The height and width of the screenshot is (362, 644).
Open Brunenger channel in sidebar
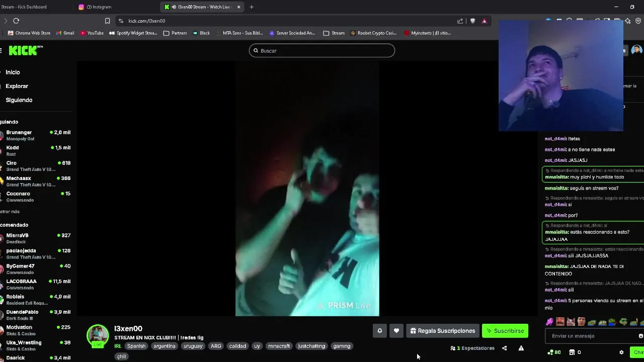tap(36, 135)
